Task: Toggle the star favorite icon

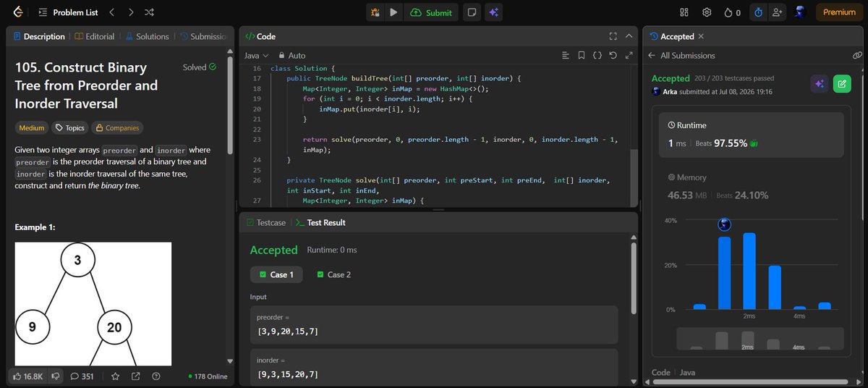Action: (x=115, y=376)
